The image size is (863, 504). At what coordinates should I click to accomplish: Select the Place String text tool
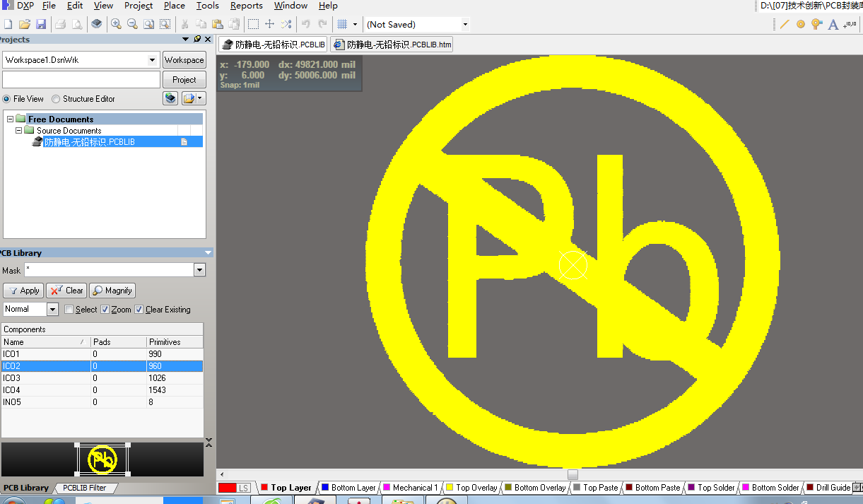(833, 24)
